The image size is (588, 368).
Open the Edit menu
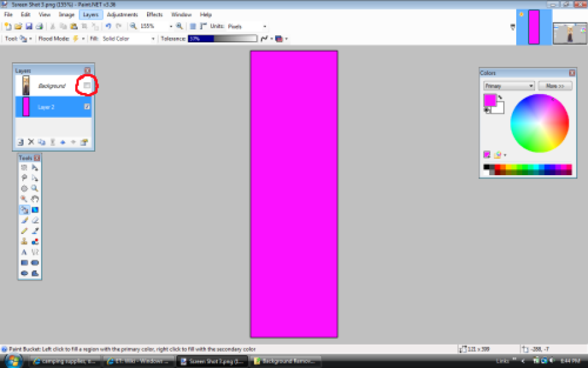click(25, 14)
